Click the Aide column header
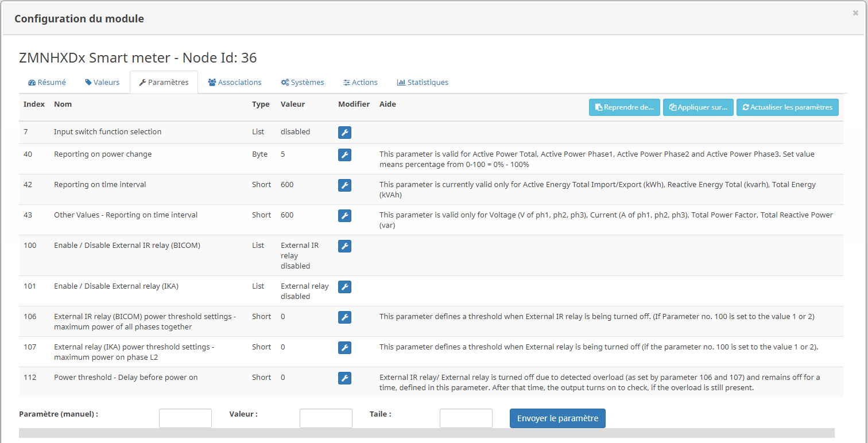The width and height of the screenshot is (868, 443). (x=387, y=104)
